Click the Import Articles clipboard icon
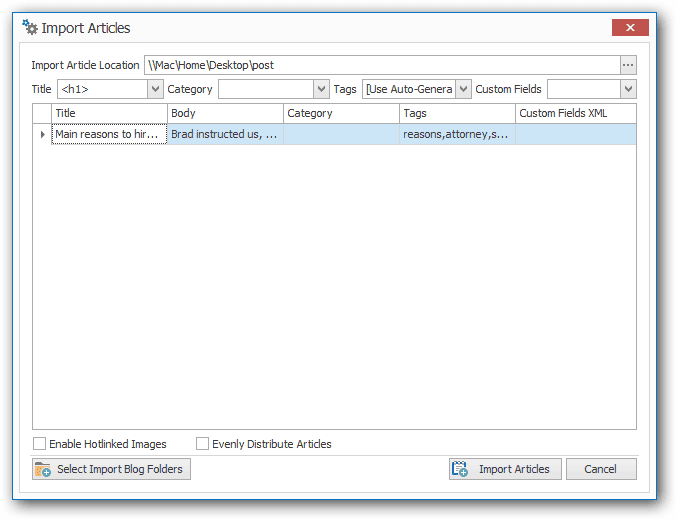 pyautogui.click(x=460, y=469)
